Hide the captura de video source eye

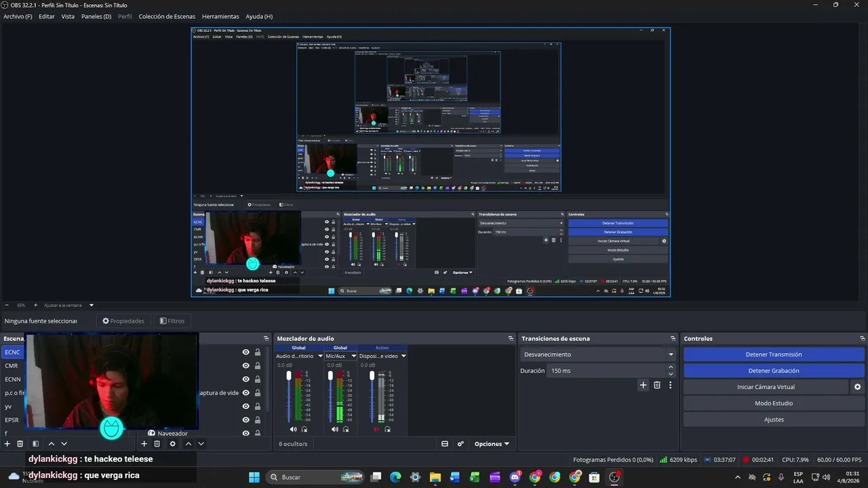tap(246, 392)
